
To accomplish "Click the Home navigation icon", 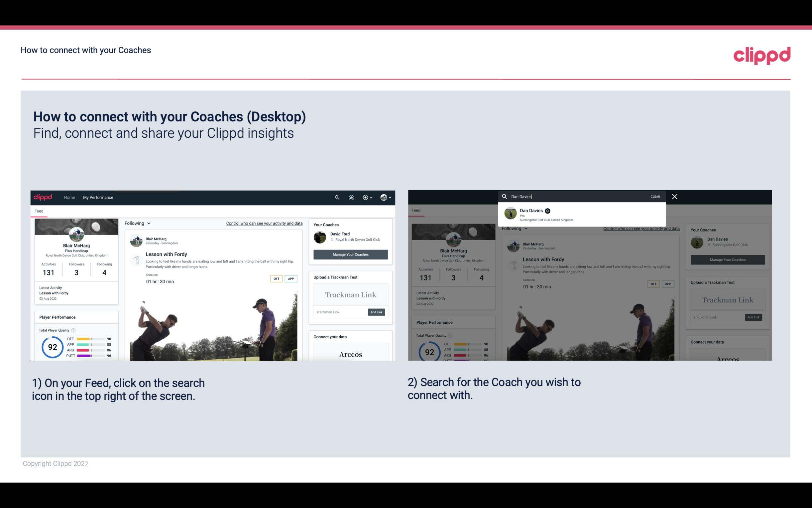I will tap(69, 197).
